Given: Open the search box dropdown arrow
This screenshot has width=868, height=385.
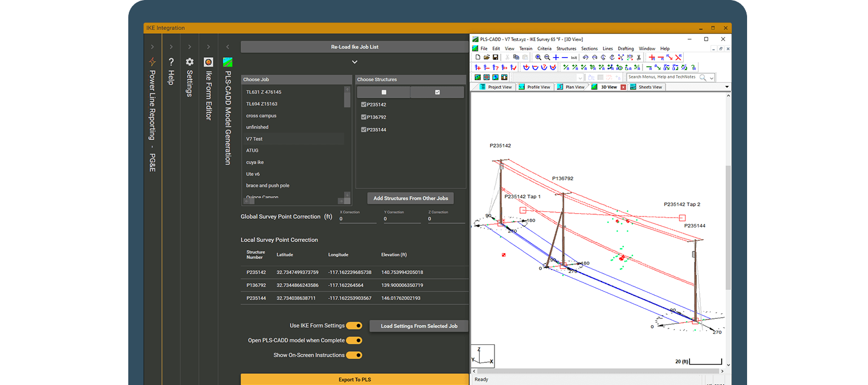Looking at the screenshot, I should (x=711, y=77).
